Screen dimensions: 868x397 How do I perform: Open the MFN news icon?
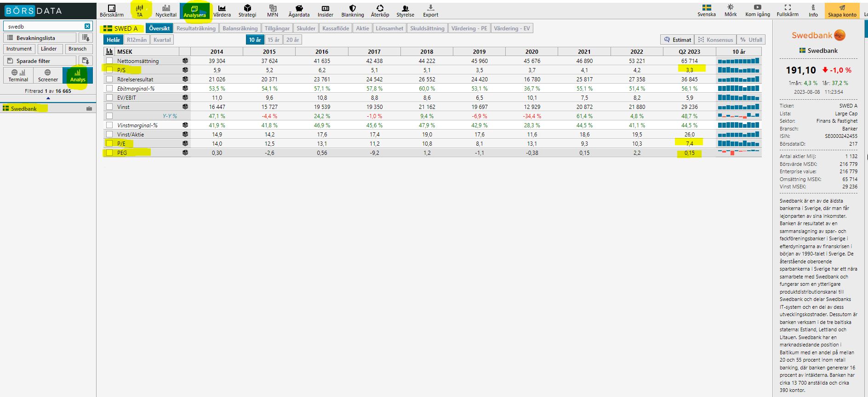(273, 11)
